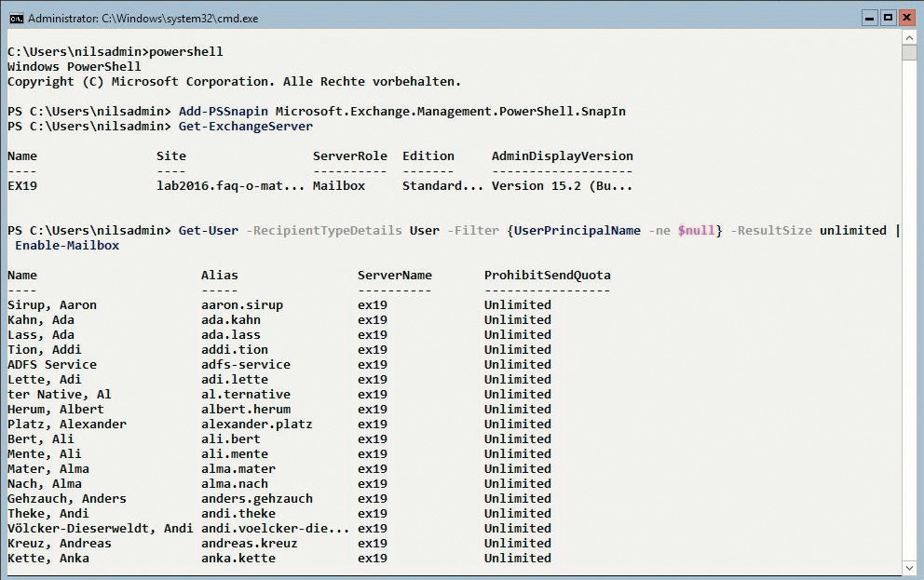Image resolution: width=924 pixels, height=580 pixels.
Task: Click the Kette, Anka name entry
Action: [48, 559]
